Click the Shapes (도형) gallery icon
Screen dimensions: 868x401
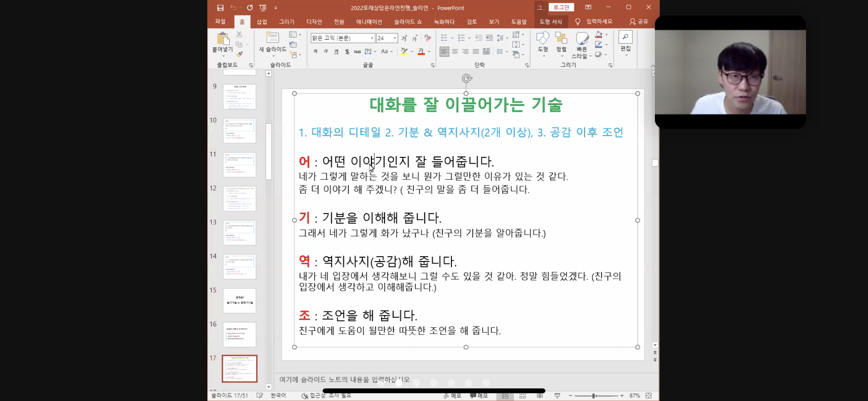pyautogui.click(x=542, y=39)
